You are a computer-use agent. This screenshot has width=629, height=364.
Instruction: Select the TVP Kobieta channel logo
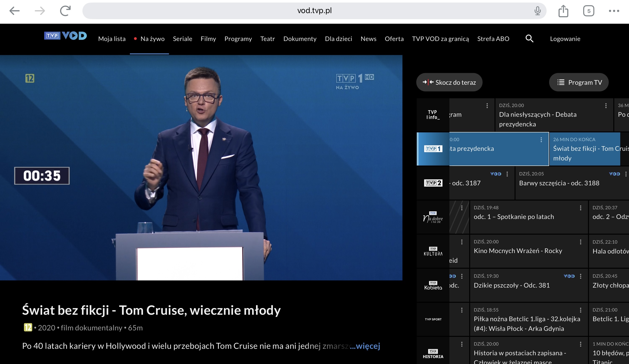433,285
